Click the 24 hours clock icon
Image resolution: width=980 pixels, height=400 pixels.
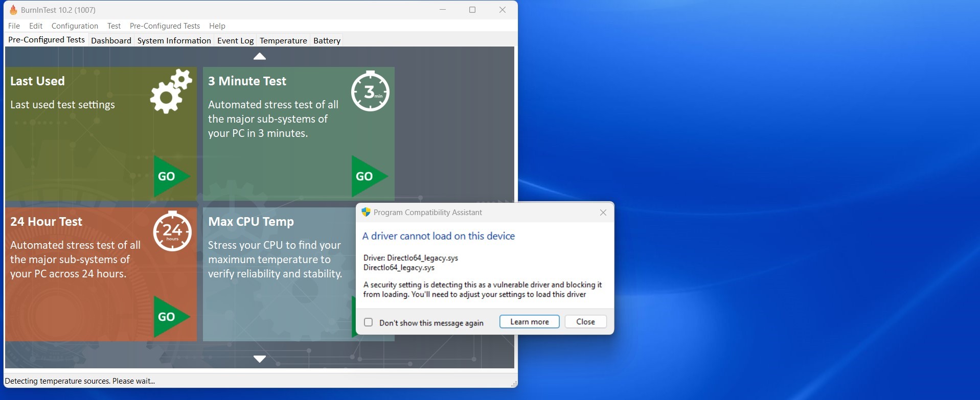tap(172, 231)
